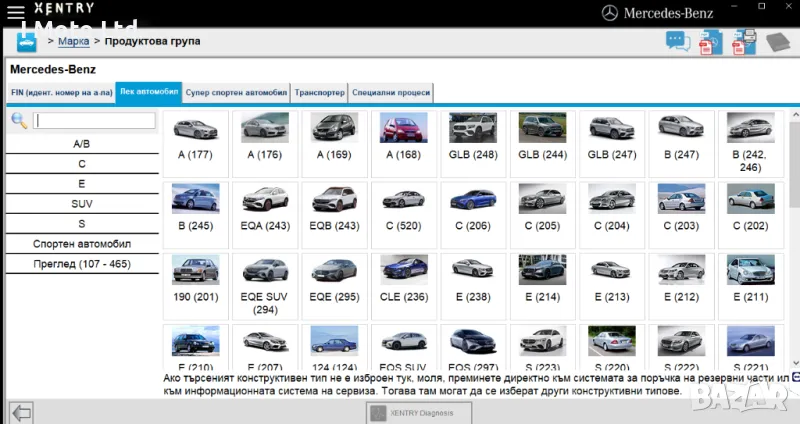
Task: Open the hamburger menu beside XENTRY logo
Action: 16,12
